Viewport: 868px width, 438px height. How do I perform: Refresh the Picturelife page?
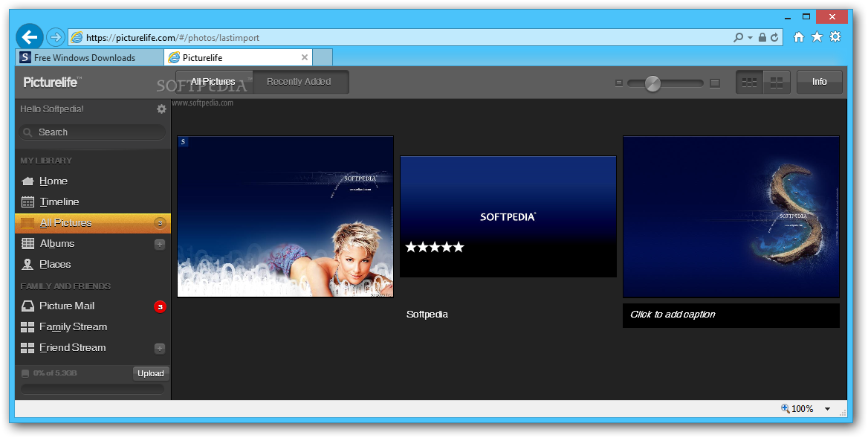click(774, 38)
